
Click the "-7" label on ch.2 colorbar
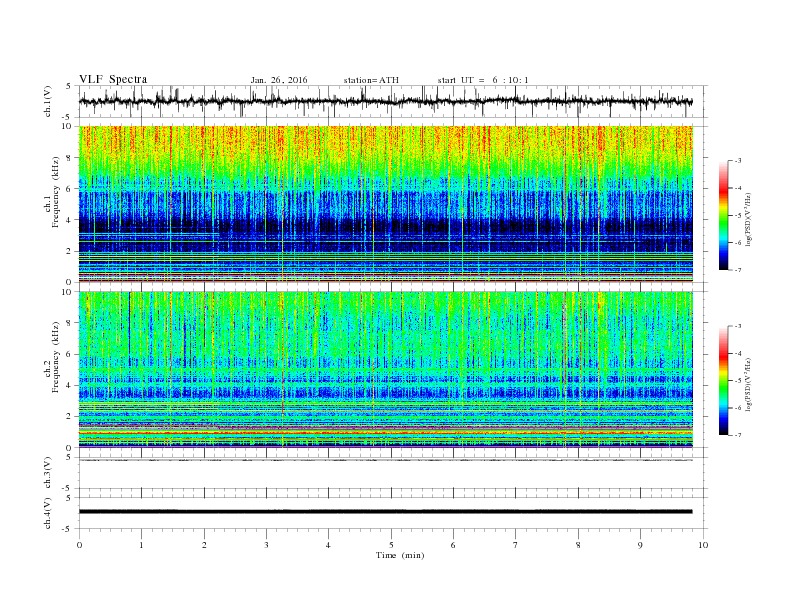point(738,435)
